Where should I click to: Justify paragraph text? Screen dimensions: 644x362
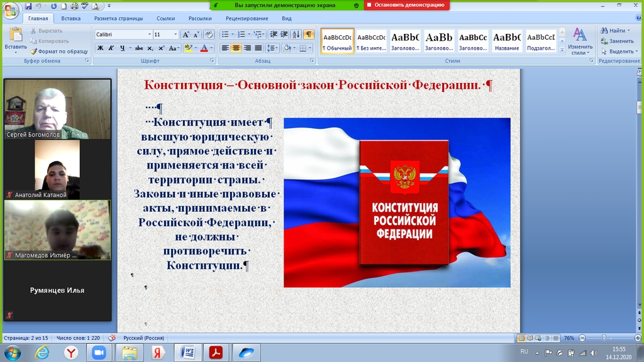coord(258,48)
